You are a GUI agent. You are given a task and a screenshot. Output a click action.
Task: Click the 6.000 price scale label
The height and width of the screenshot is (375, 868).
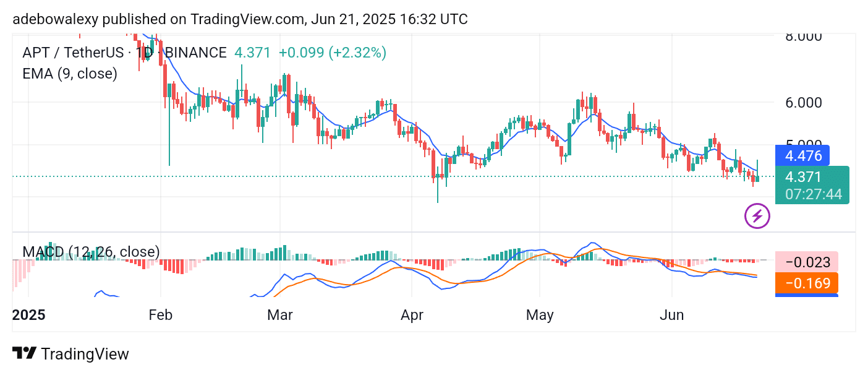point(803,103)
